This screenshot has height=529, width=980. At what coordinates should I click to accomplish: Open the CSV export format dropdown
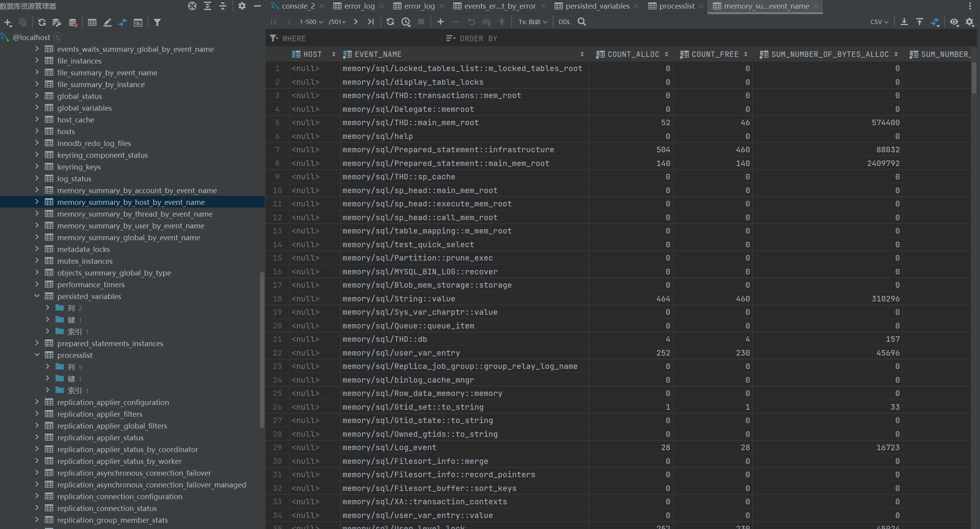pos(879,22)
